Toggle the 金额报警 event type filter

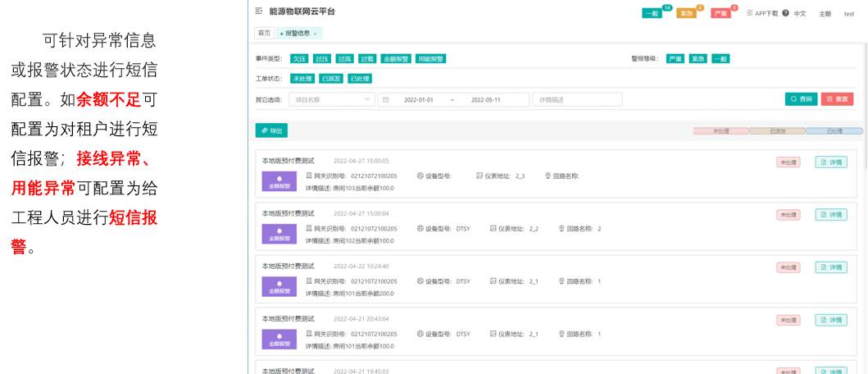pyautogui.click(x=396, y=59)
